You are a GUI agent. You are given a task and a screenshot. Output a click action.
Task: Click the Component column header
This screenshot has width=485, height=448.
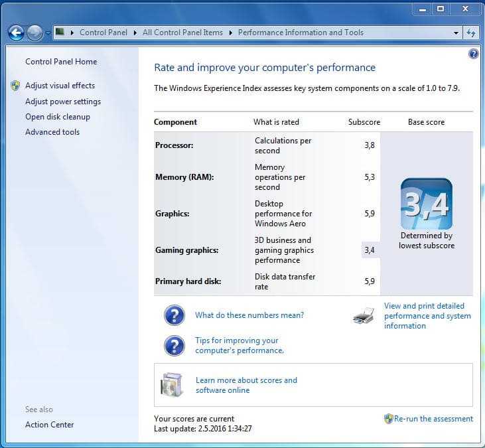175,122
